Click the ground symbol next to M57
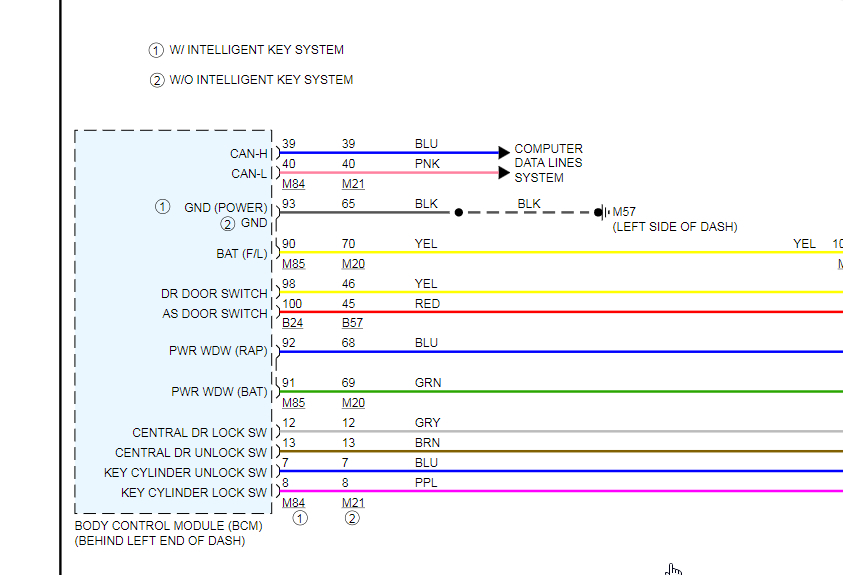Viewport: 843px width, 575px height. coord(605,212)
